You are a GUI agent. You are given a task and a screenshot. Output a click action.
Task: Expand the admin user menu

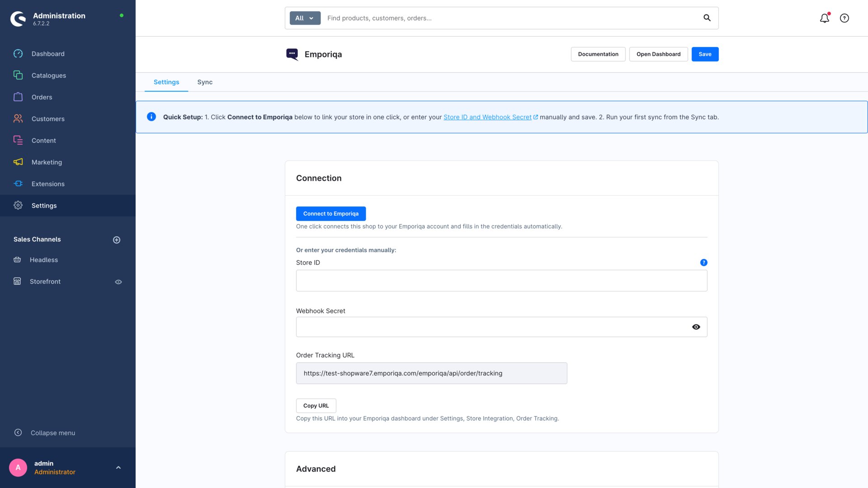118,468
